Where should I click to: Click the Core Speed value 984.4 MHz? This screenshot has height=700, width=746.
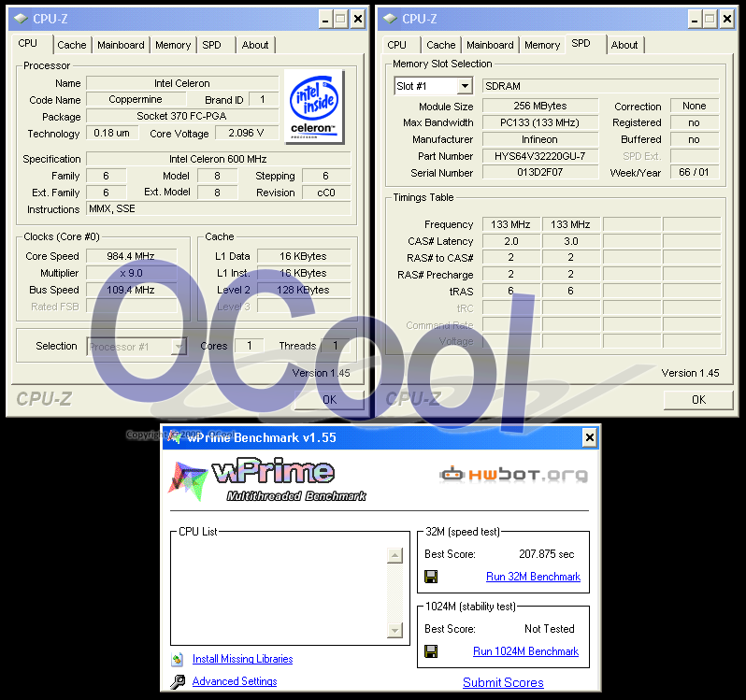click(131, 256)
